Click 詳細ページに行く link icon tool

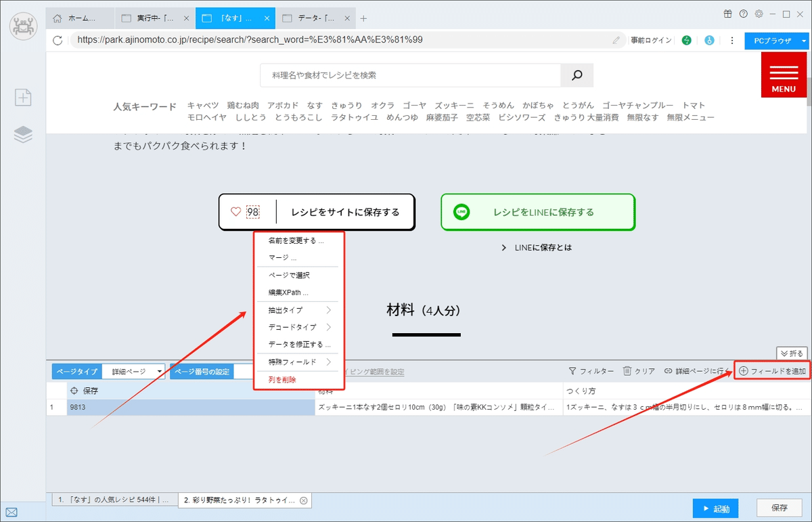point(696,371)
